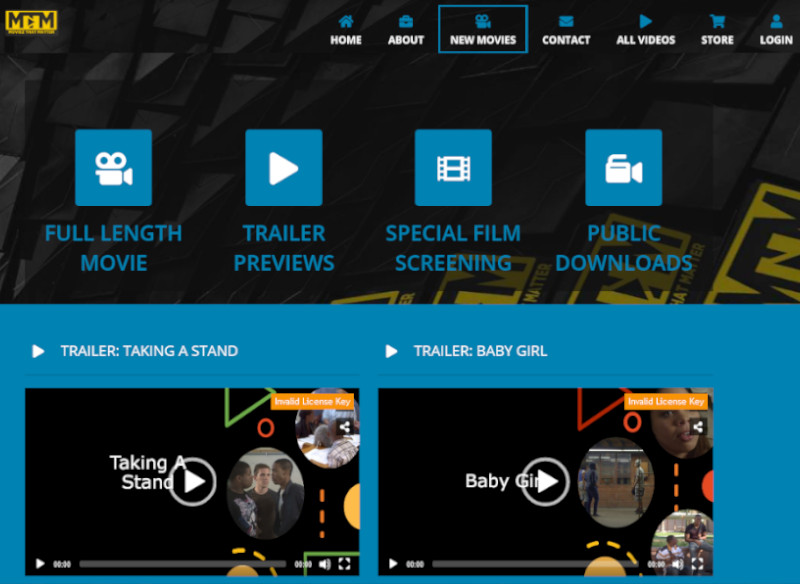Open the Trailer Previews play icon
The image size is (800, 584).
[283, 168]
